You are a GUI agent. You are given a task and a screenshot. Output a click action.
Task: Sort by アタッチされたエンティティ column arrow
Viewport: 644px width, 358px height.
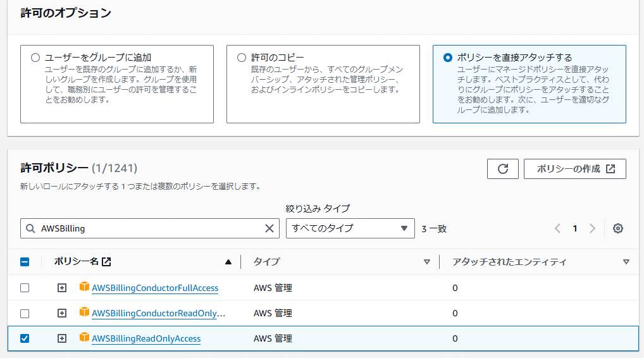[x=626, y=262]
